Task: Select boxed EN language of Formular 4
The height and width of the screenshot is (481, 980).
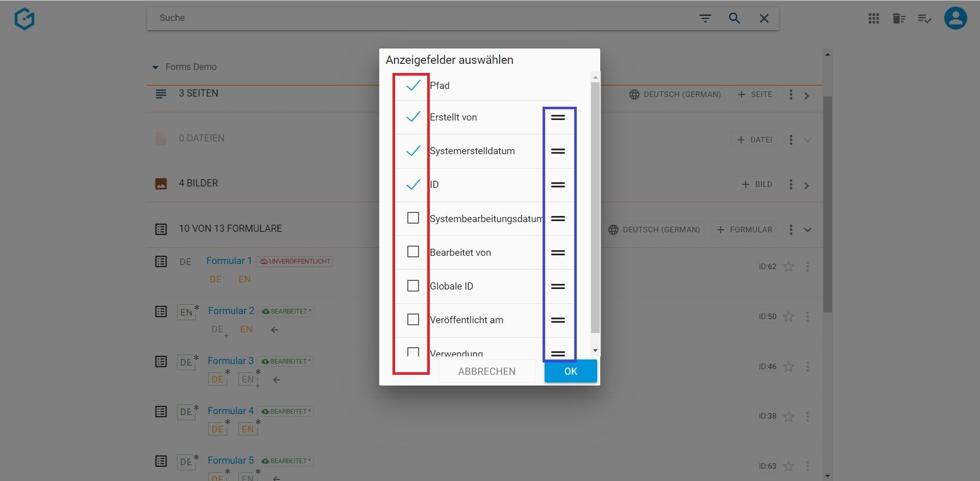Action: tap(248, 429)
